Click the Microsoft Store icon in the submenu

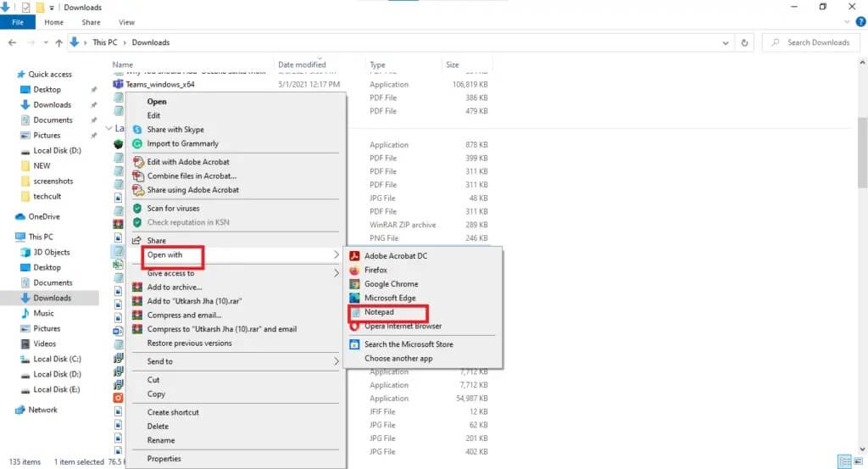click(x=354, y=344)
